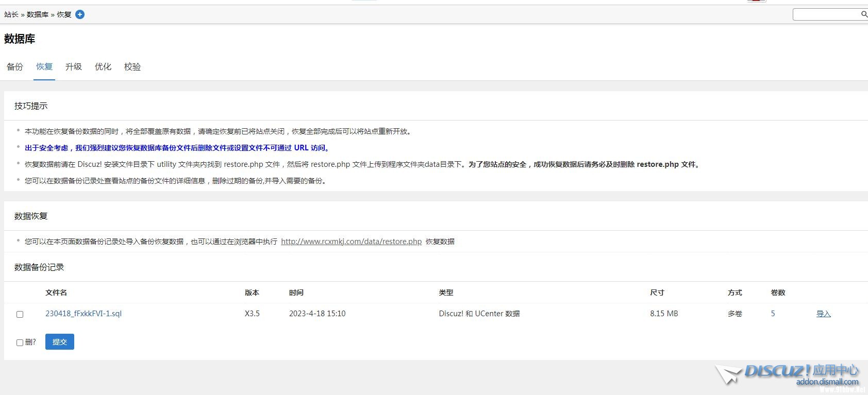Open the restore.php URL link
This screenshot has width=868, height=395.
tap(351, 242)
